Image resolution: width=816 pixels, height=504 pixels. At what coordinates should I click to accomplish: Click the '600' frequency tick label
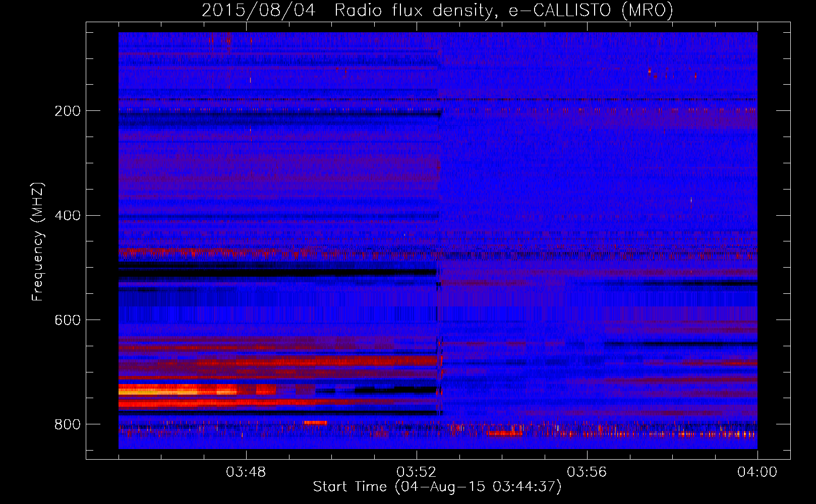pyautogui.click(x=68, y=321)
